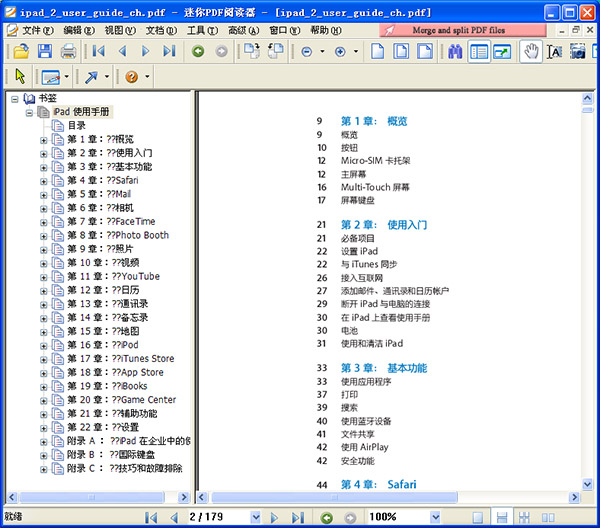Click the 第 3 章: 基本功能 heading link
This screenshot has height=528, width=600.
(x=384, y=368)
